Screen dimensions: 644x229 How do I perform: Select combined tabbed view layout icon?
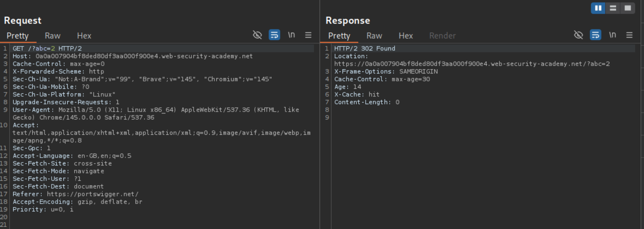click(627, 8)
